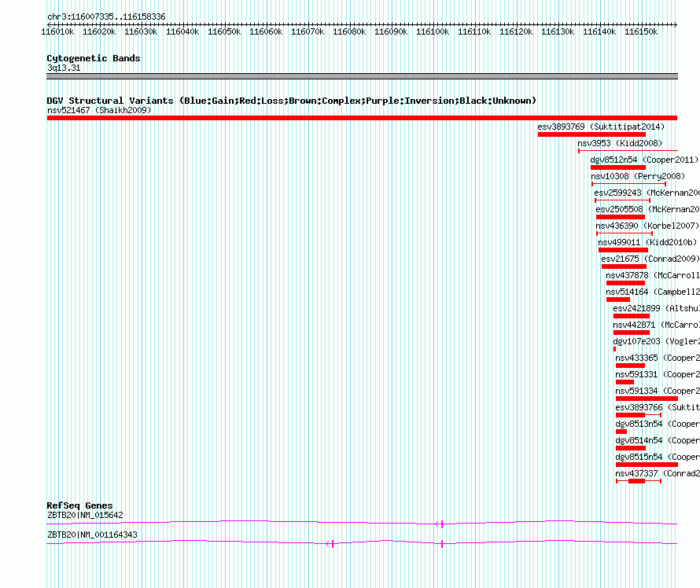Click the nsv521467 (Shaikh2009) variant label

click(x=99, y=110)
